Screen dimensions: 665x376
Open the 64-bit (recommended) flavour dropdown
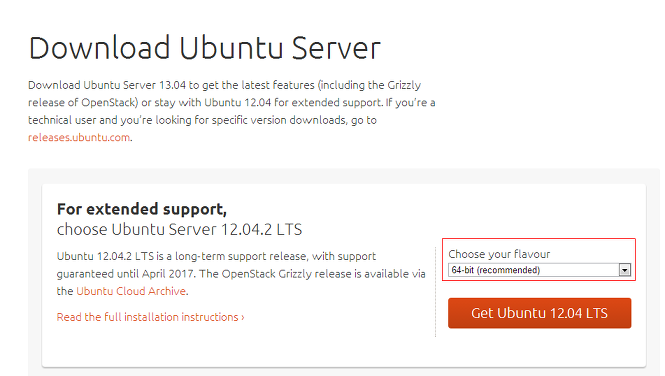coord(539,270)
